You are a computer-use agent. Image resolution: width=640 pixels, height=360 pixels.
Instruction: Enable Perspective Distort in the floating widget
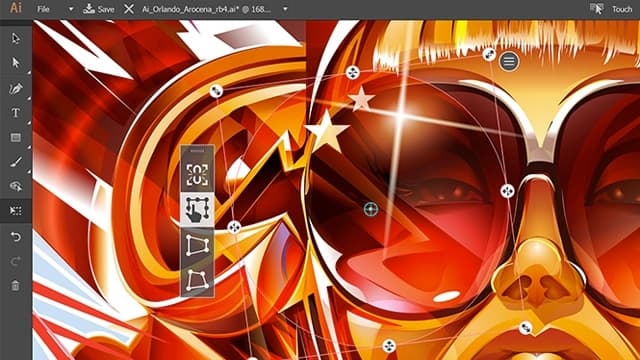[x=197, y=245]
